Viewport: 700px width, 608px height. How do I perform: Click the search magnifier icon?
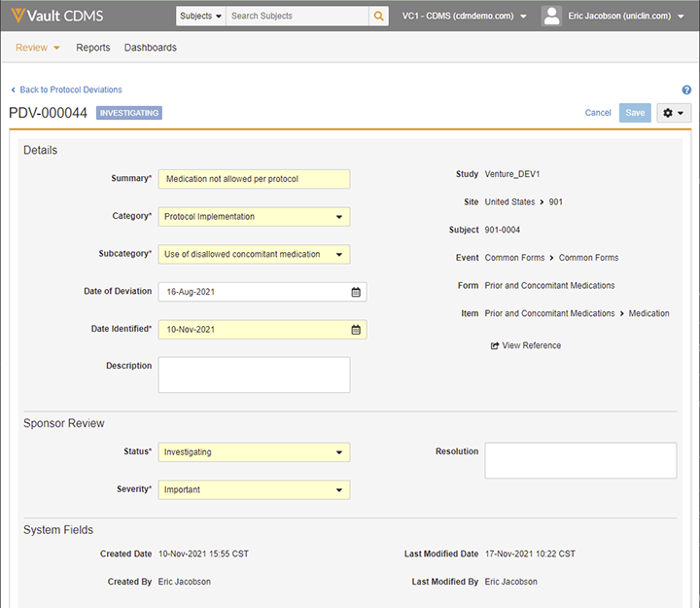[x=378, y=17]
